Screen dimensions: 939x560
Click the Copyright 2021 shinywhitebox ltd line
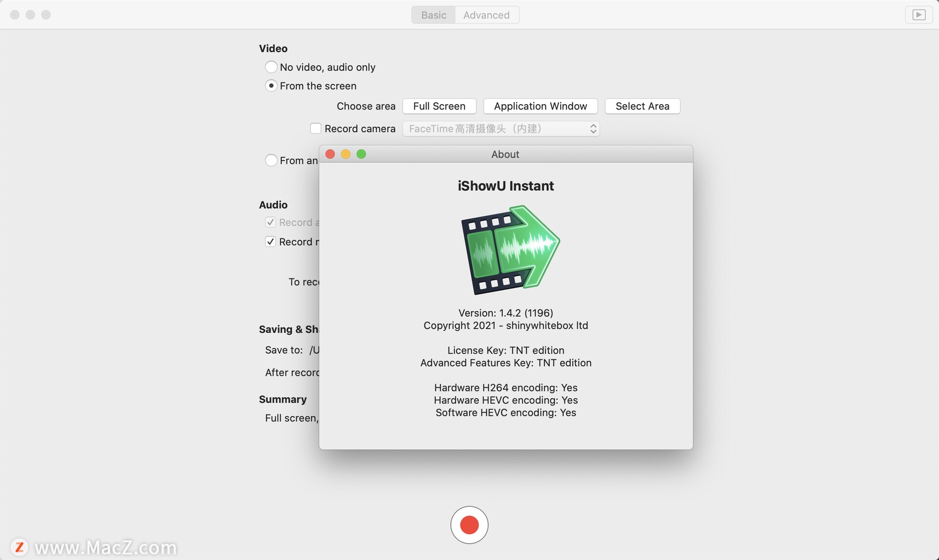tap(506, 325)
